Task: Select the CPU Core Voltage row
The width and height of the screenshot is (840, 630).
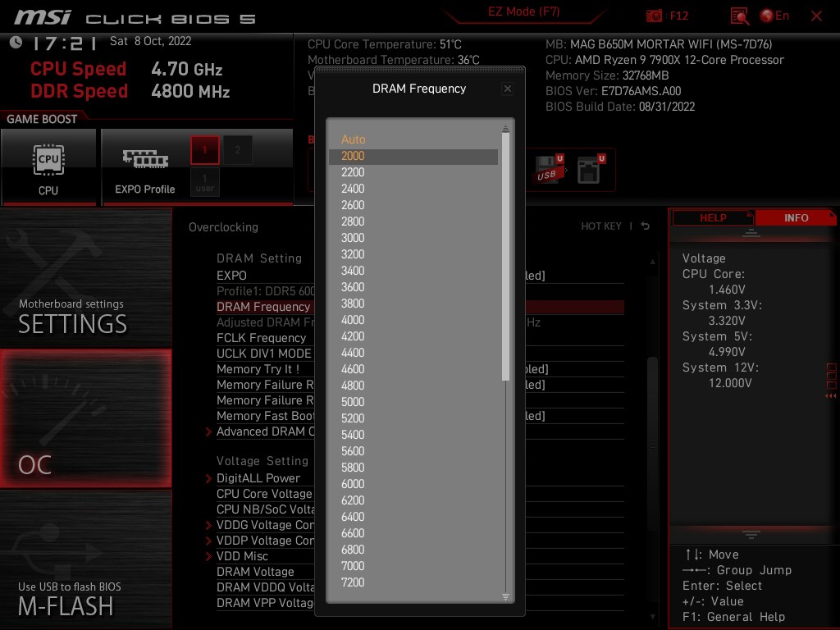Action: [x=420, y=494]
